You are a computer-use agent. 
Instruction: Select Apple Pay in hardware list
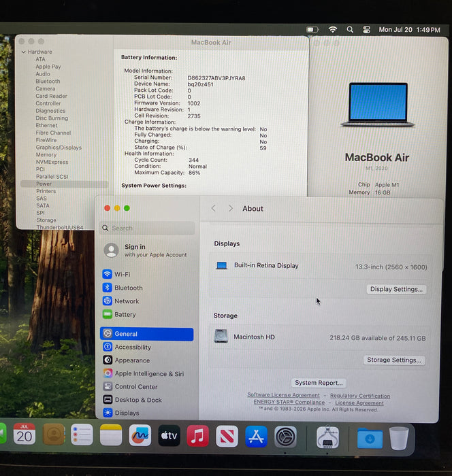point(48,67)
